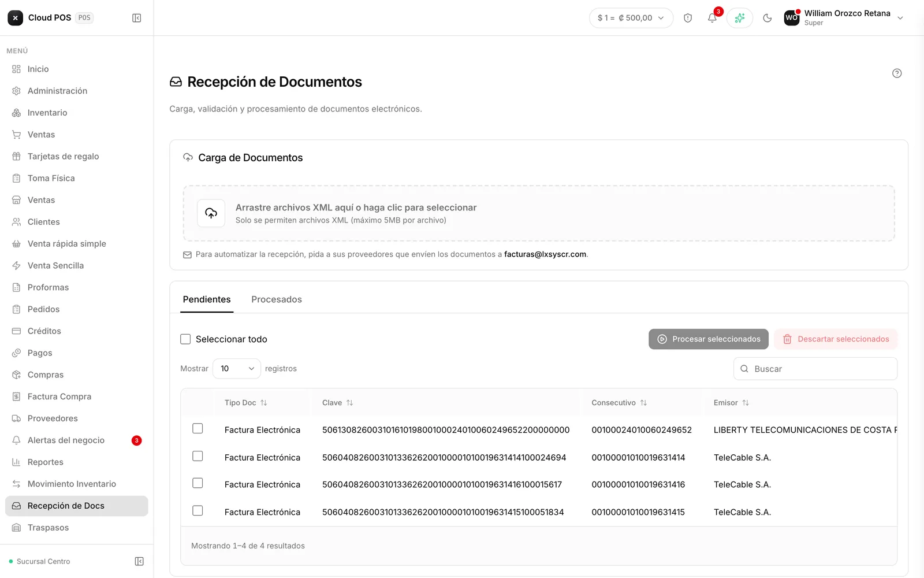Image resolution: width=924 pixels, height=578 pixels.
Task: Click the cloud upload icon in drop zone
Action: (x=211, y=213)
